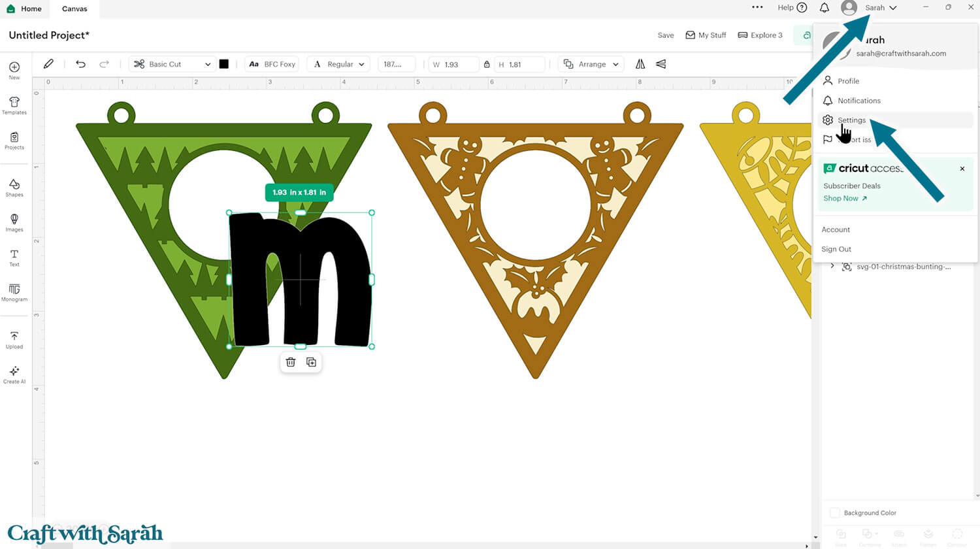Open the Images library
Screen dimensions: 980x549
tap(14, 222)
